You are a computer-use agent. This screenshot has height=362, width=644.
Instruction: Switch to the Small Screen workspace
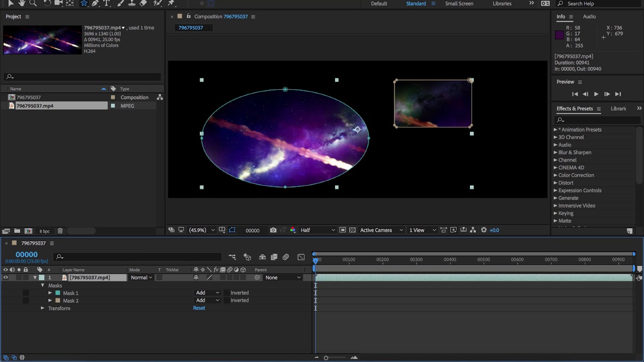coord(459,4)
